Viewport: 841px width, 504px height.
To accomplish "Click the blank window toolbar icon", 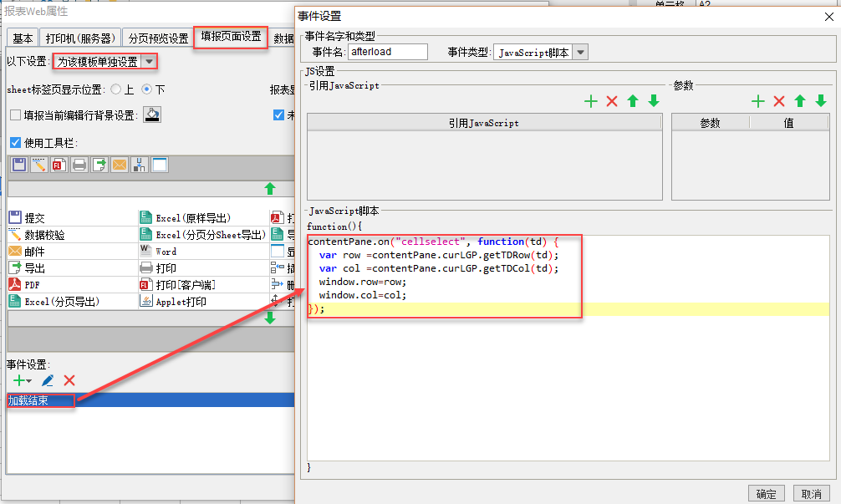I will click(x=160, y=165).
